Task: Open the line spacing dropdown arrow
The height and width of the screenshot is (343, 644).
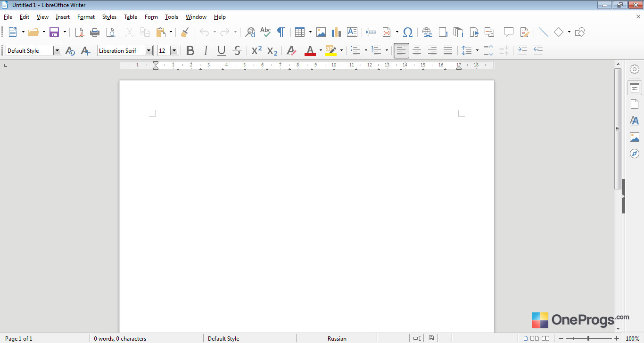Action: click(x=477, y=50)
